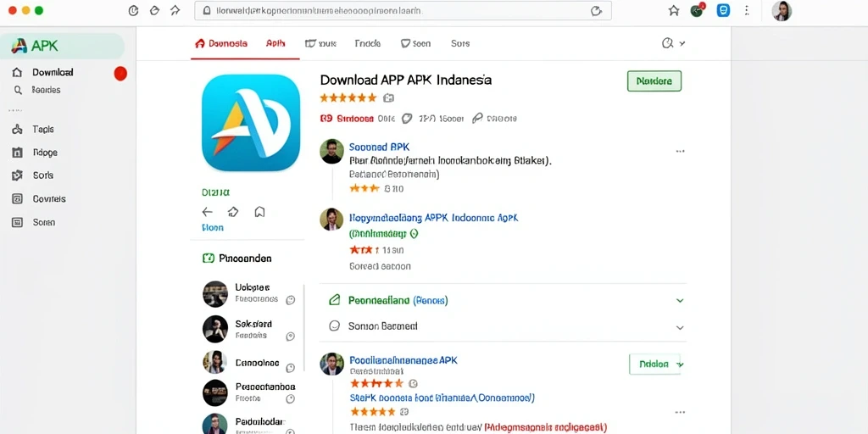Click the green Nandere button
The image size is (868, 434).
pos(654,81)
